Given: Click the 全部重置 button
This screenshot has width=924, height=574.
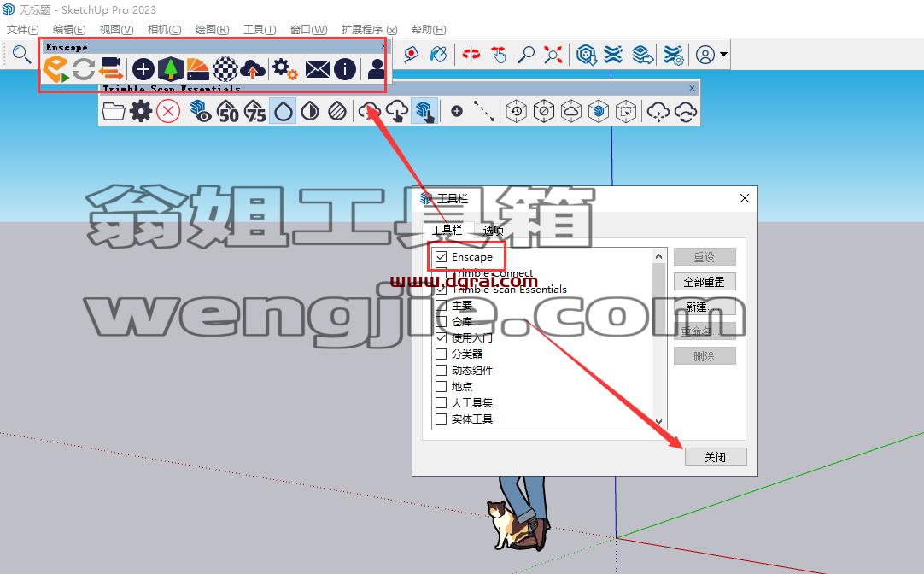Looking at the screenshot, I should click(705, 282).
